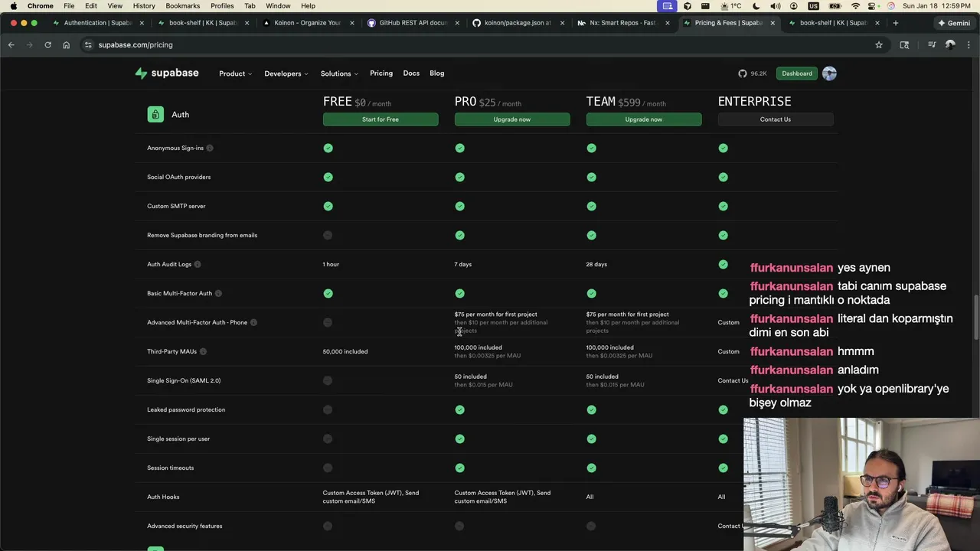Click PRO checkmark for Social OAuth providers
This screenshot has height=551, width=980.
pyautogui.click(x=459, y=177)
